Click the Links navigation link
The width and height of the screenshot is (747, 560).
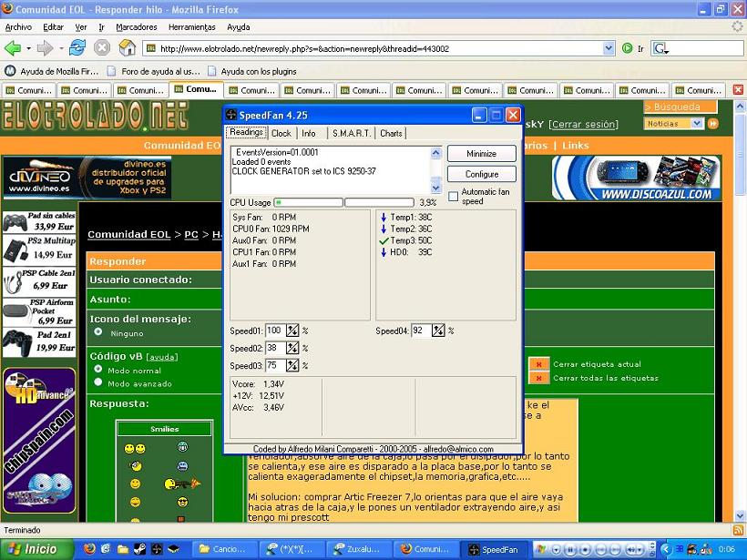(x=576, y=146)
